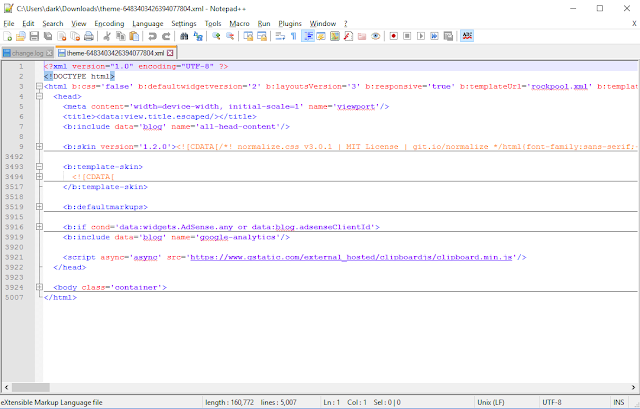Save the recorded macro icon
The width and height of the screenshot is (640, 409).
pos(448,36)
